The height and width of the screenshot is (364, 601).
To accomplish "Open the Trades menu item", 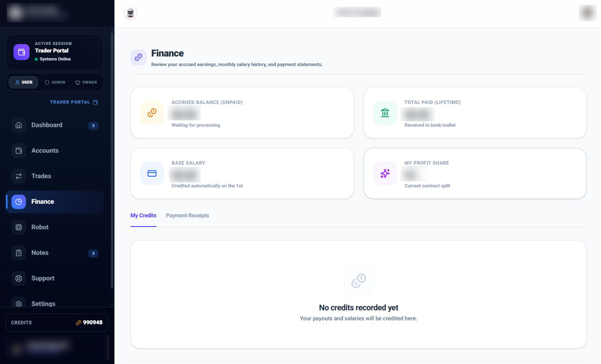I will (55, 176).
